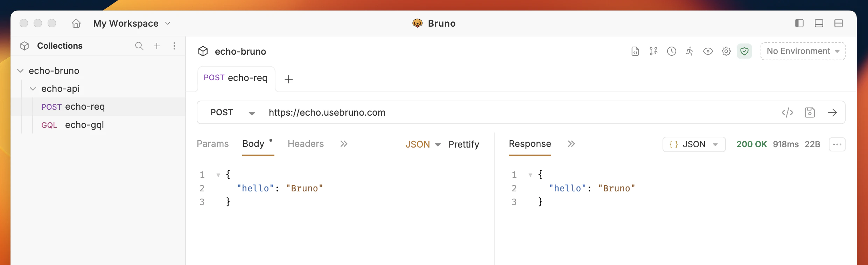Screen dimensions: 868x265
Task: Click the 918ms response time
Action: [786, 144]
